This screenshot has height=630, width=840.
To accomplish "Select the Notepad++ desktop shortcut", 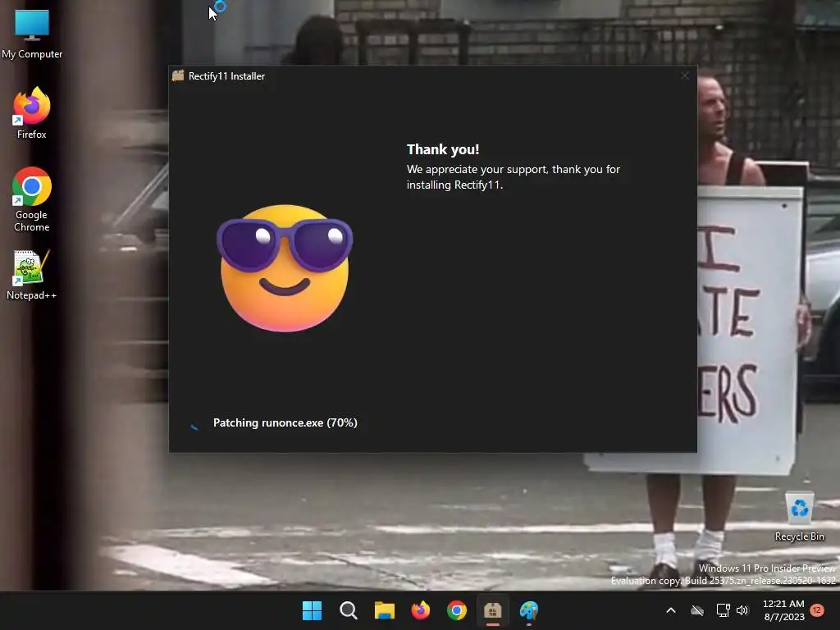I will (32, 275).
